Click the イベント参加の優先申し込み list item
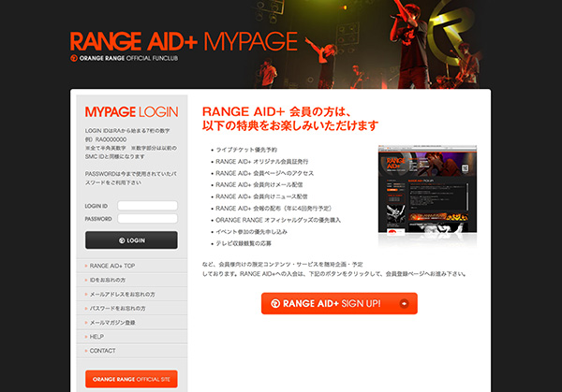 coord(251,232)
